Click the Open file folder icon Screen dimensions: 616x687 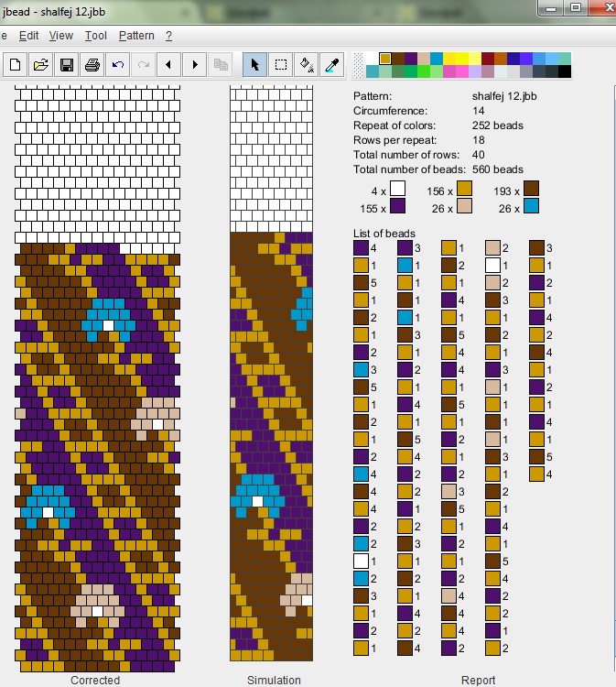(x=40, y=64)
